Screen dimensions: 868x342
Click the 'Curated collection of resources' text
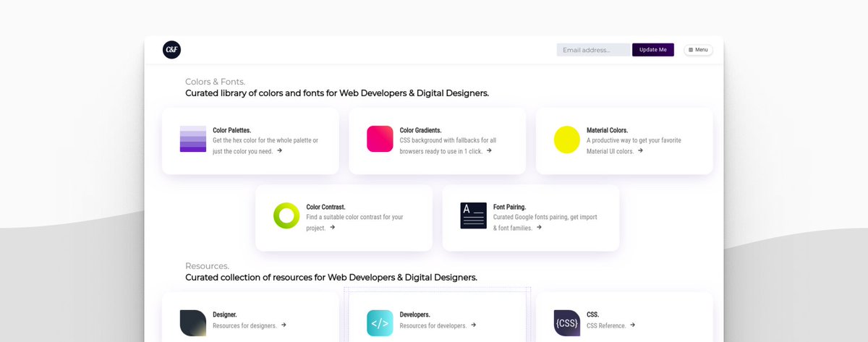coord(331,277)
